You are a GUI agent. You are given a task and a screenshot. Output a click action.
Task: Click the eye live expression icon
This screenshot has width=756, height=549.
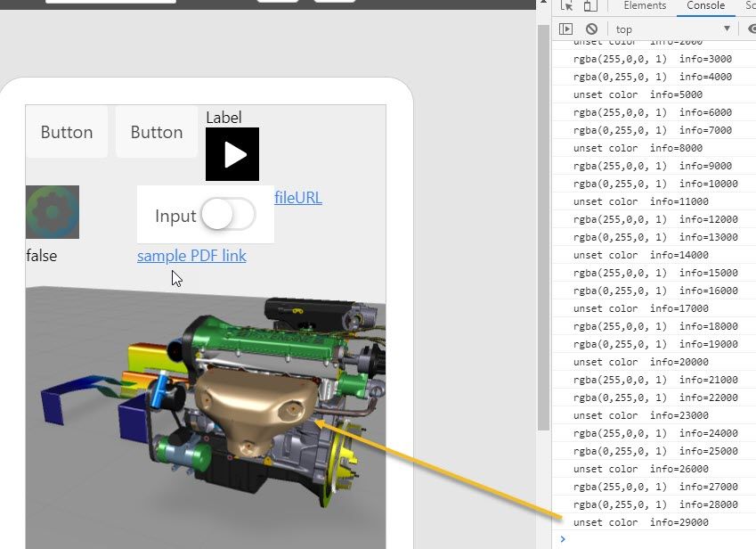[752, 29]
